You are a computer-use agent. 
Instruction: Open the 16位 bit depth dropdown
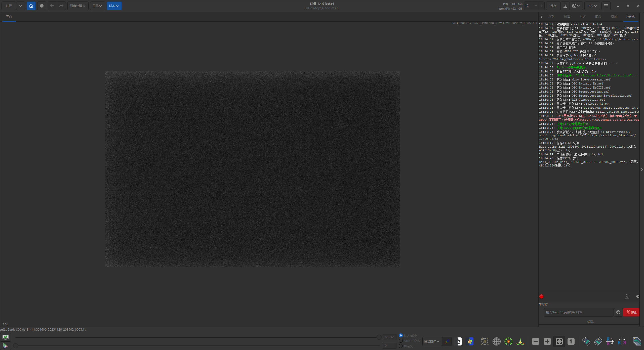[x=592, y=6]
